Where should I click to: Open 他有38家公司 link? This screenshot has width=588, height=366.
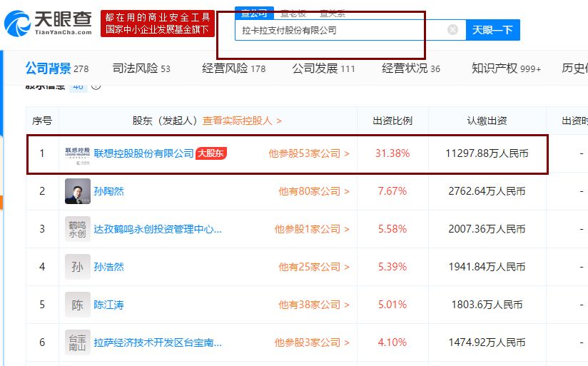pos(314,305)
